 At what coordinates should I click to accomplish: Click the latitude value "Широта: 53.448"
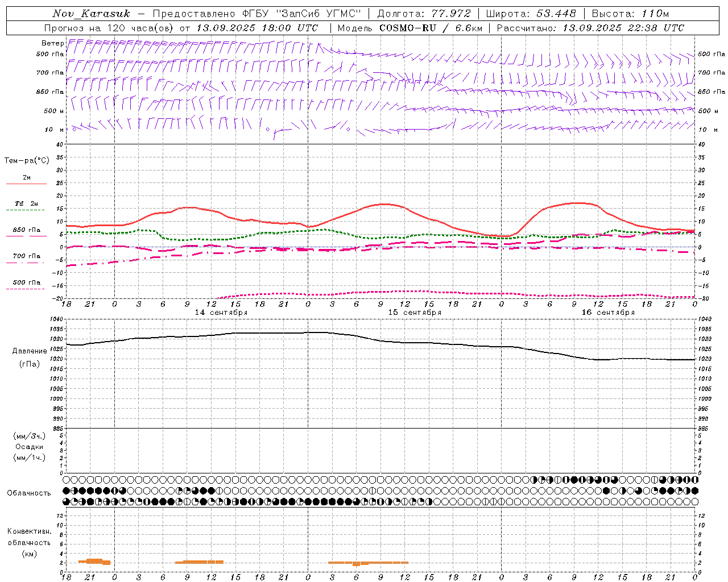pos(531,14)
